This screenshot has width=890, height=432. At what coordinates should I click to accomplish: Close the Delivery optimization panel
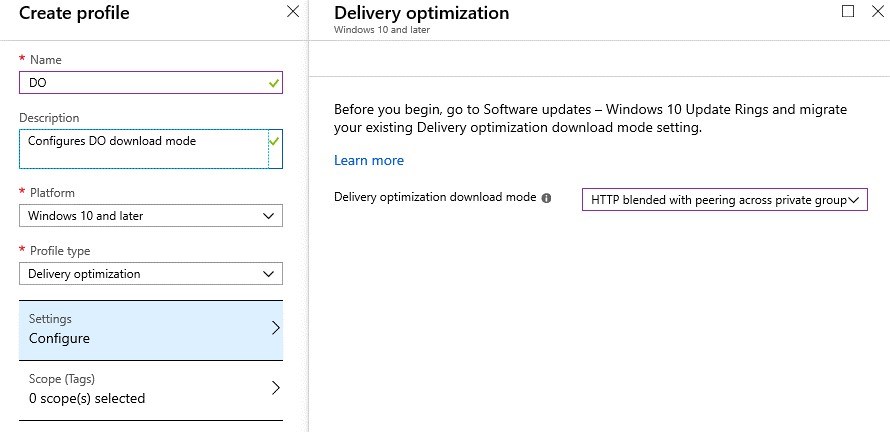coord(876,12)
